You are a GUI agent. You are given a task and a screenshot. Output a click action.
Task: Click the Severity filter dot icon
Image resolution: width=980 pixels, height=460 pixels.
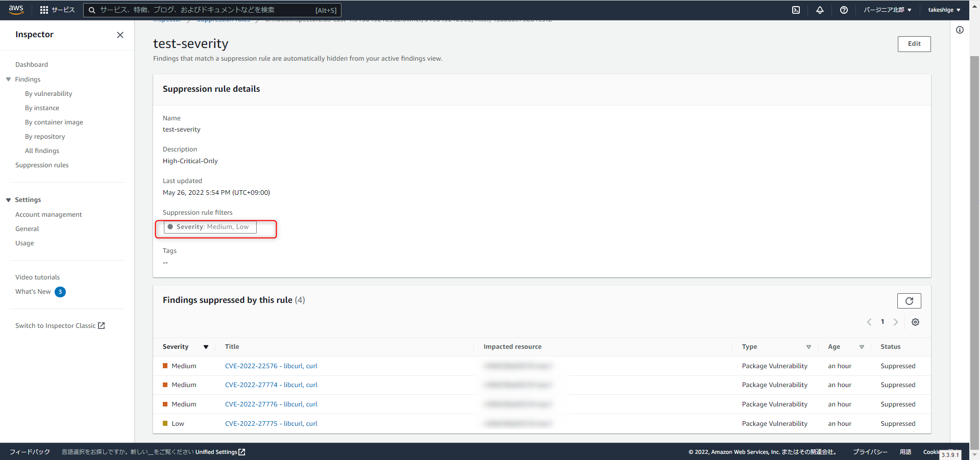(170, 227)
